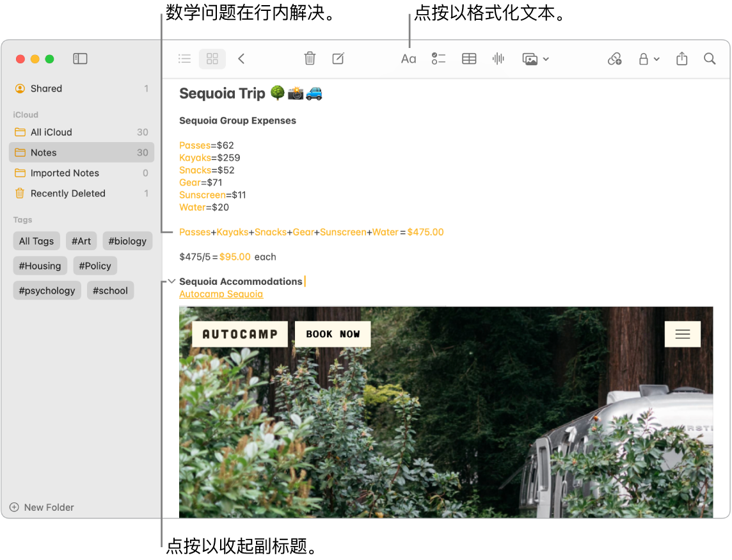Toggle the sidebar visibility icon

click(x=80, y=58)
